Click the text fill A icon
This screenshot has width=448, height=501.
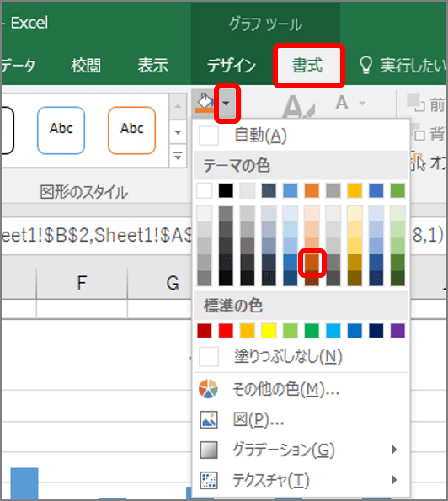click(x=342, y=103)
